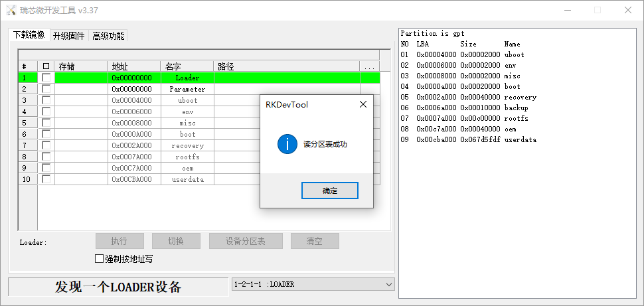The image size is (644, 306).
Task: Check the Loader row checkbox
Action: click(46, 78)
